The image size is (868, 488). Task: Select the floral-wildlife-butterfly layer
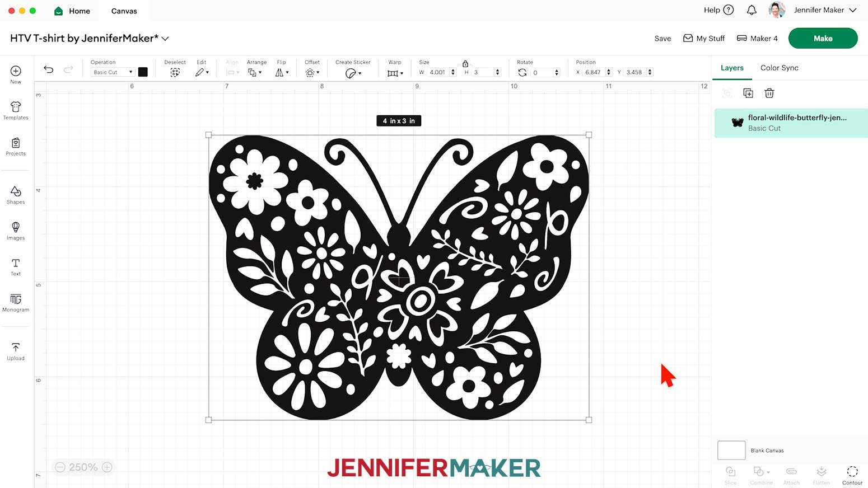point(791,123)
